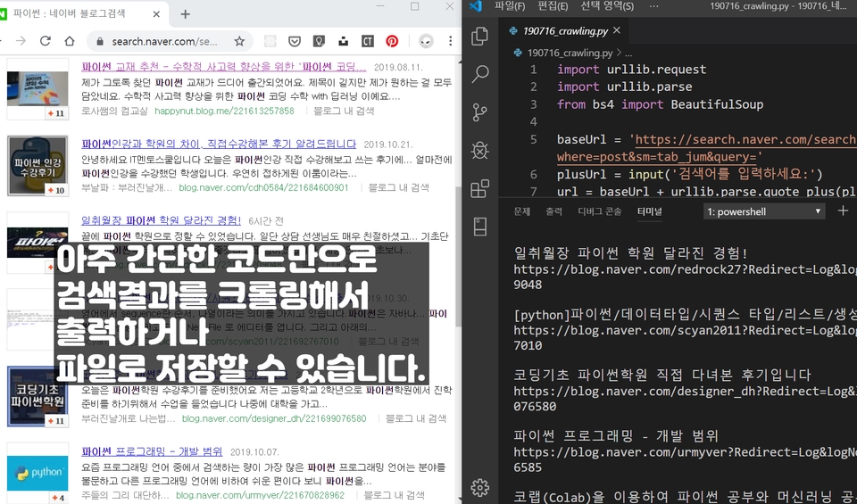This screenshot has width=857, height=504.
Task: Click the Chrome address bar
Action: tap(164, 41)
